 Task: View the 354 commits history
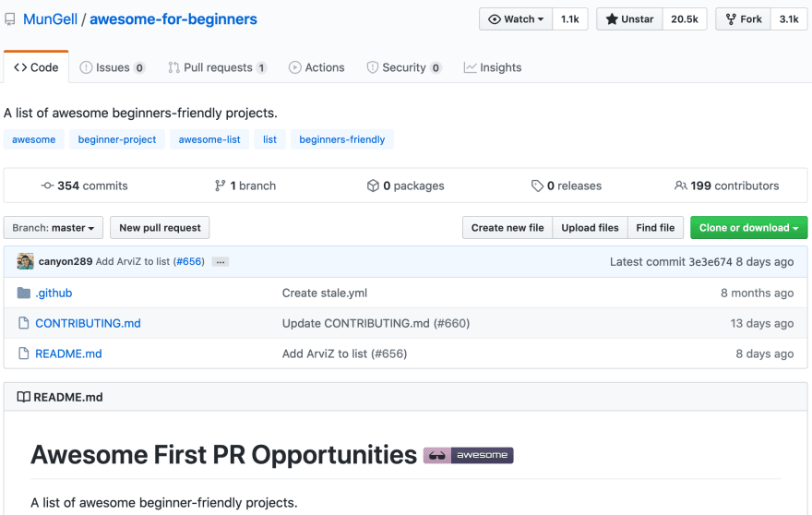coord(84,186)
